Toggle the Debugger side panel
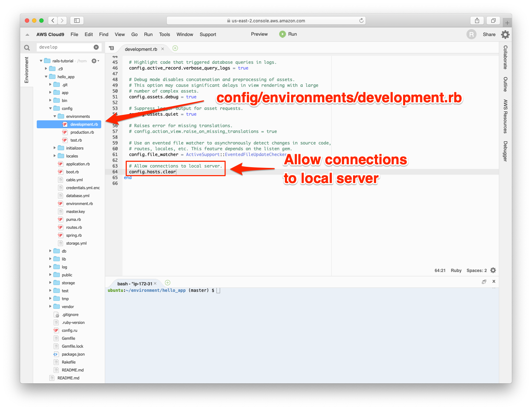Image resolution: width=532 pixels, height=410 pixels. coord(505,151)
